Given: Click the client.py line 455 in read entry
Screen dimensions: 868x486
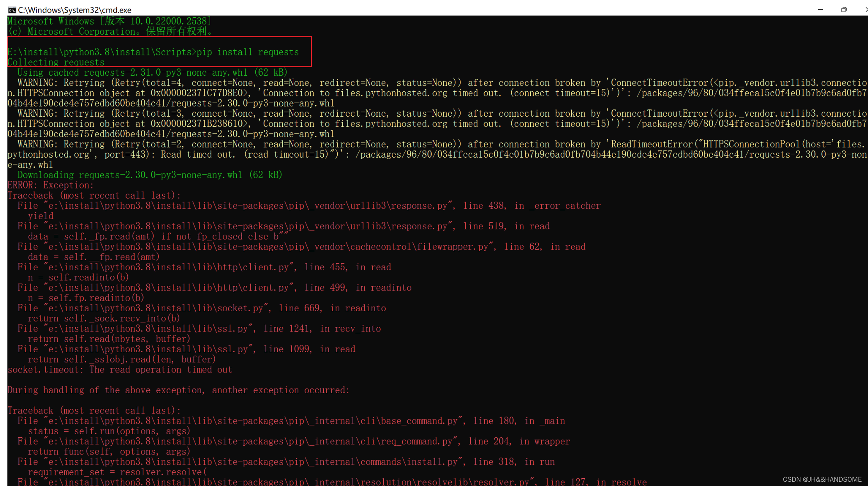Looking at the screenshot, I should (204, 267).
